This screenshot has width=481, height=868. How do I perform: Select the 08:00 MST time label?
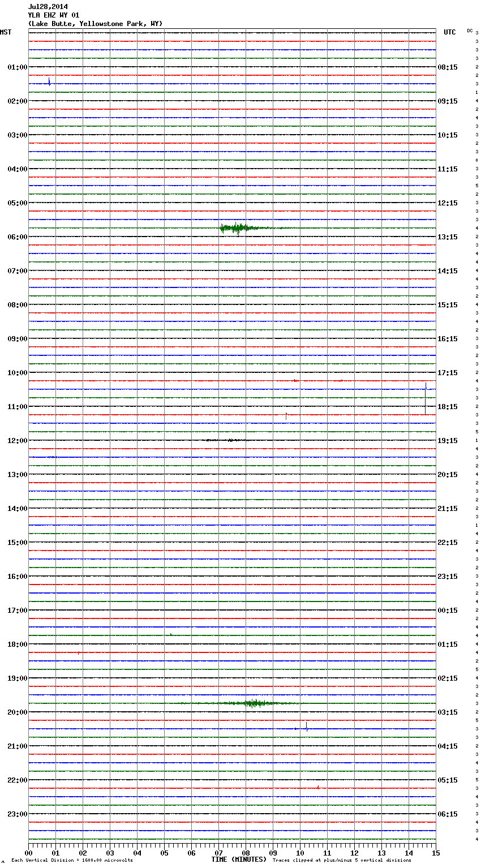[x=18, y=305]
